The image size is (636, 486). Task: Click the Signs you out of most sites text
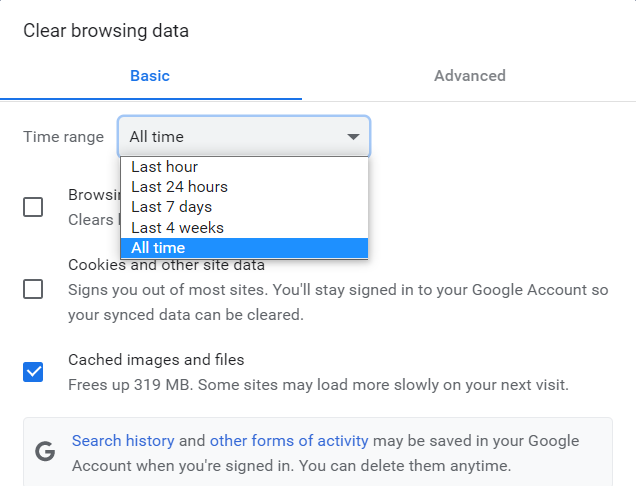[x=338, y=290]
